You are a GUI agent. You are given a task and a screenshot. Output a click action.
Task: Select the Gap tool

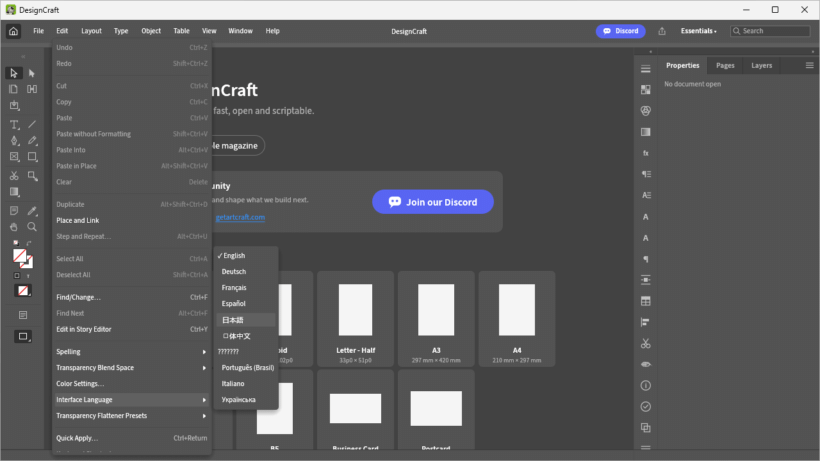pos(32,89)
